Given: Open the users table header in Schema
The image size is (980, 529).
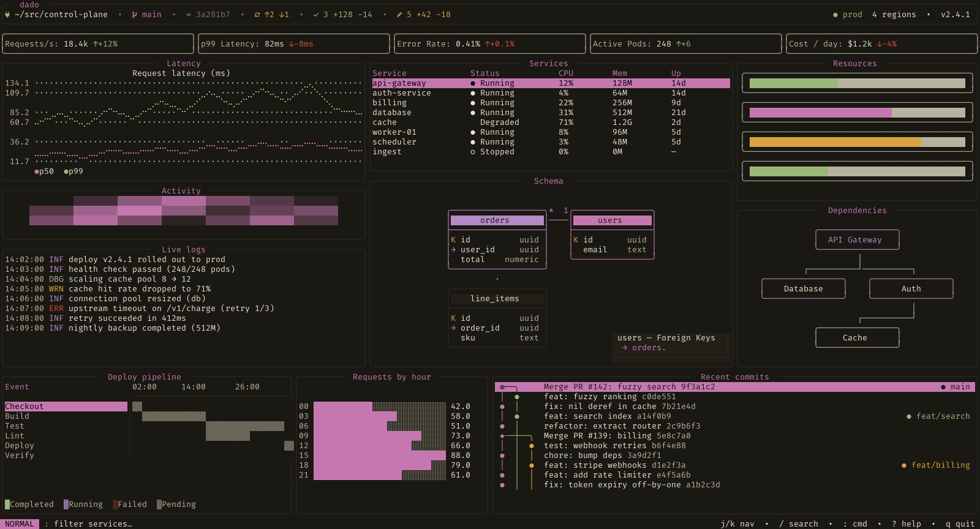Looking at the screenshot, I should point(612,220).
